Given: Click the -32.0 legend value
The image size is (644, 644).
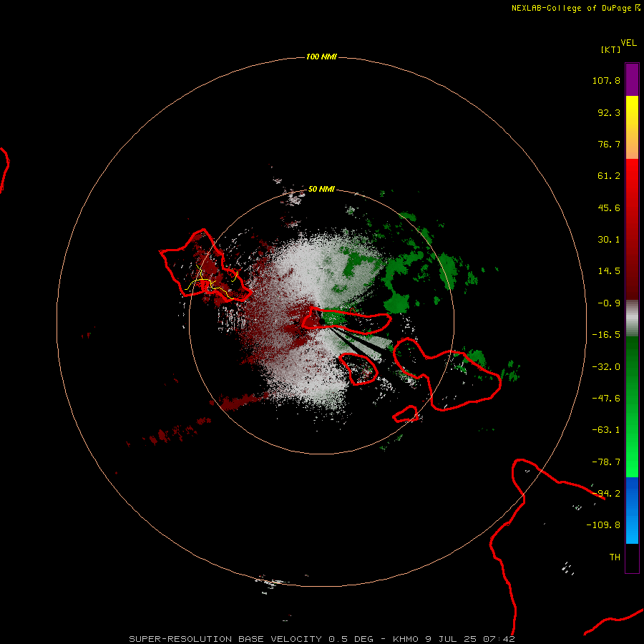Looking at the screenshot, I should pos(606,367).
